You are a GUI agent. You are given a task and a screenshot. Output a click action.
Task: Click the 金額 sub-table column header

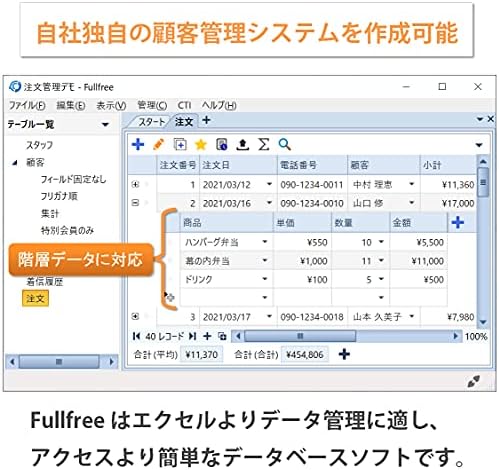tap(418, 222)
